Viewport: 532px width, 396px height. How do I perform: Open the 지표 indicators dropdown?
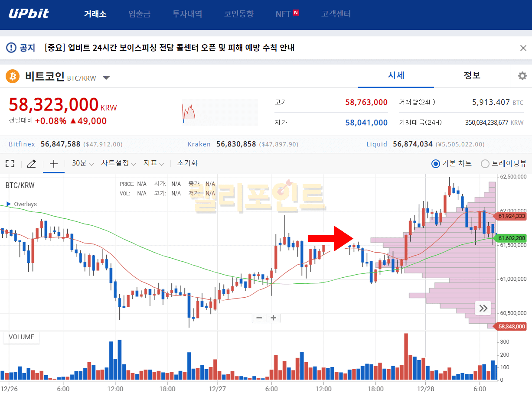click(x=154, y=163)
